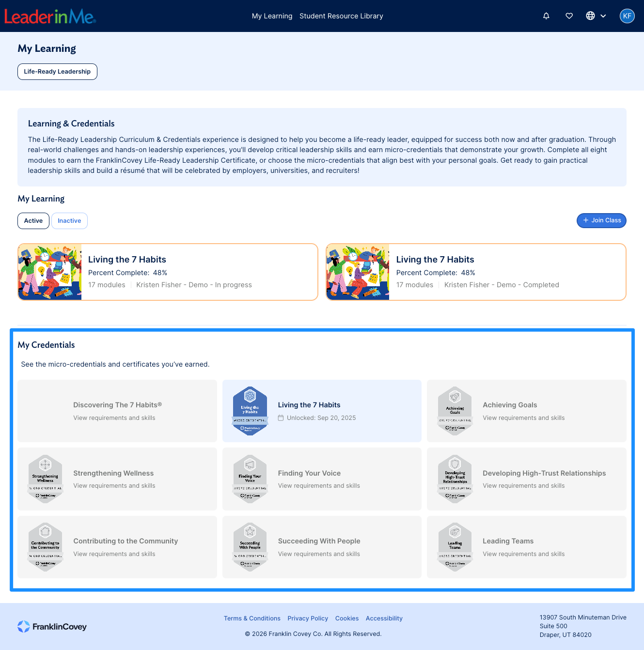Image resolution: width=644 pixels, height=650 pixels.
Task: Click the Contributing to the Community title
Action: coord(126,541)
